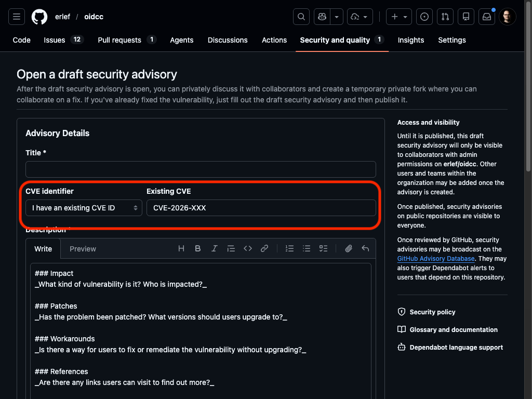Insert a numbered list icon

[x=290, y=249]
